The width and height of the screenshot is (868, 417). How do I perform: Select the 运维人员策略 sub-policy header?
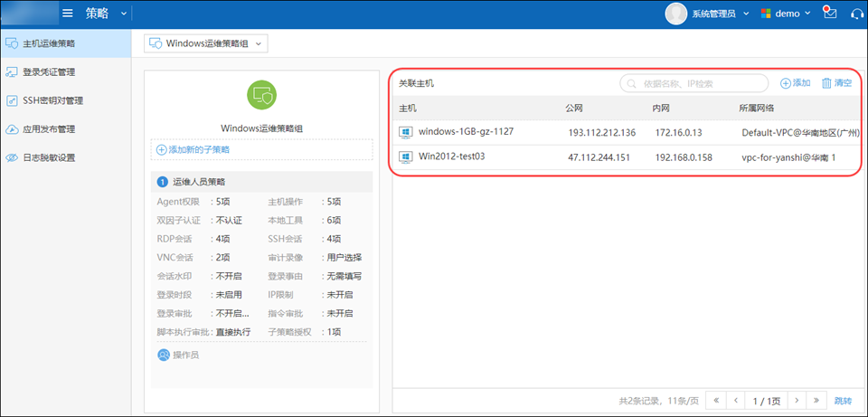261,182
